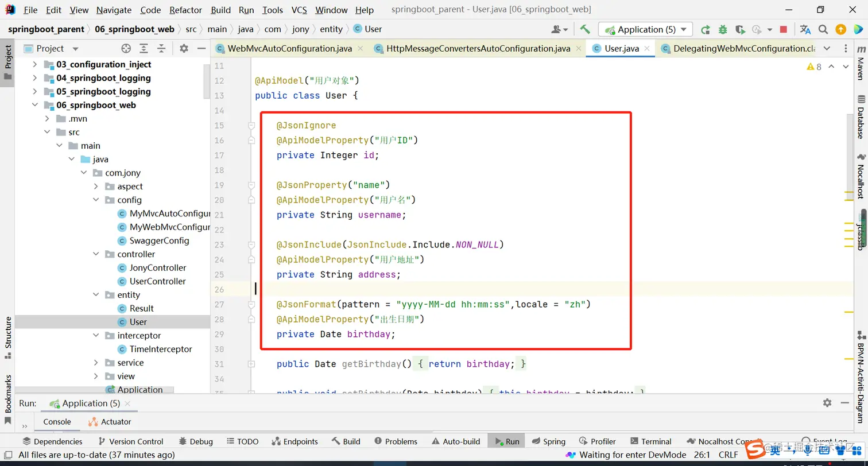Open the Bookmarks tool window
Screen dimensions: 868x466
point(8,399)
